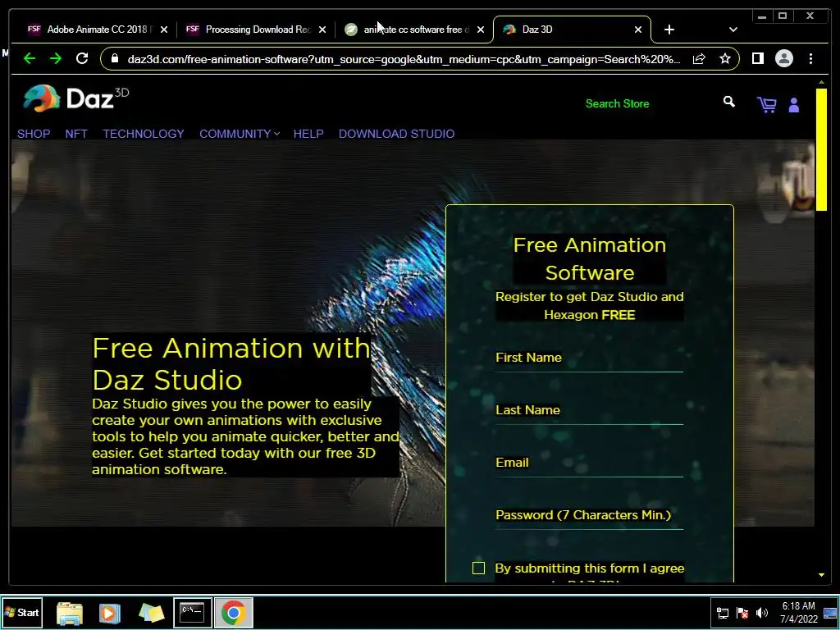Expand the tab search chevron
The height and width of the screenshot is (630, 840).
tap(733, 30)
